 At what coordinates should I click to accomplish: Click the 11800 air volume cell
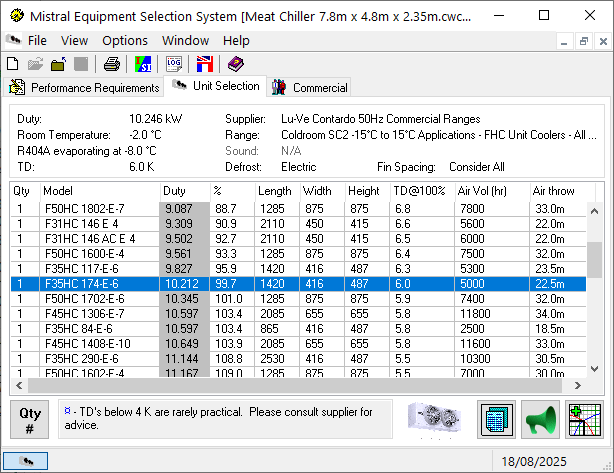pyautogui.click(x=492, y=314)
